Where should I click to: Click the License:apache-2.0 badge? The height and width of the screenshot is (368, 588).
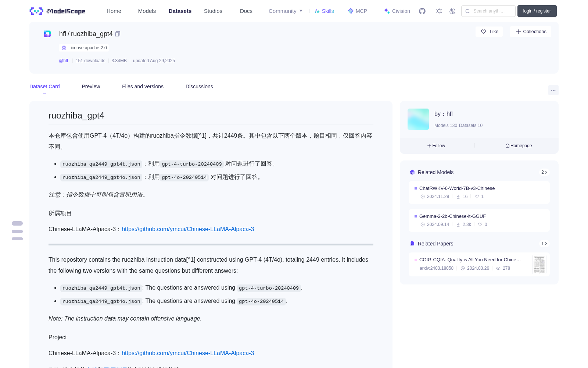tap(84, 48)
